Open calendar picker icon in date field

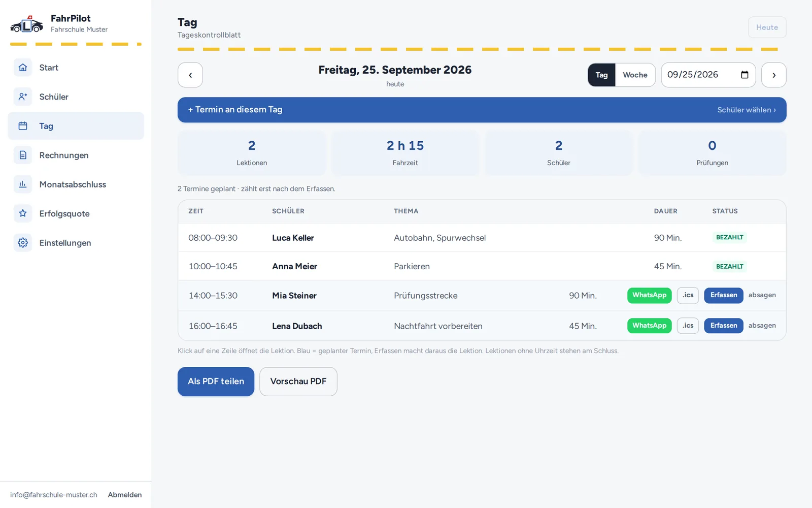click(x=745, y=75)
